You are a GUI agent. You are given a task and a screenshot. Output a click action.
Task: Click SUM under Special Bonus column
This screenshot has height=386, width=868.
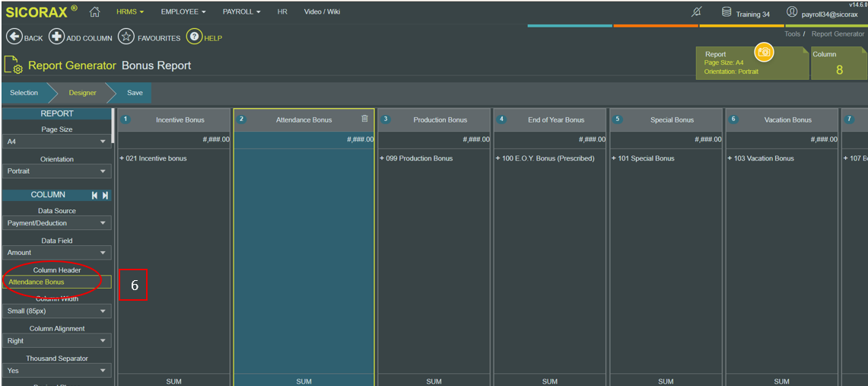coord(666,381)
